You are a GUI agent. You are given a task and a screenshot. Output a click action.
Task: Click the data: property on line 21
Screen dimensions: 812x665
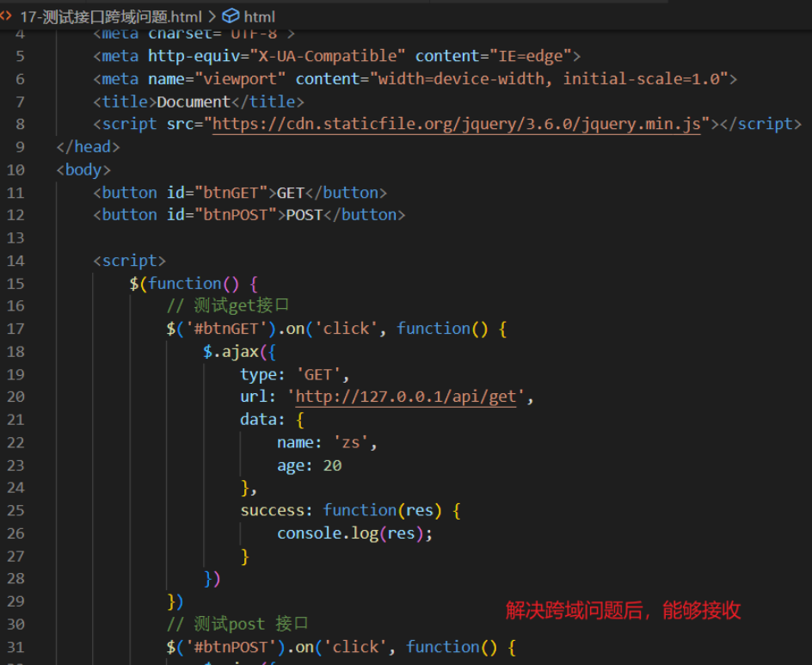click(x=262, y=420)
